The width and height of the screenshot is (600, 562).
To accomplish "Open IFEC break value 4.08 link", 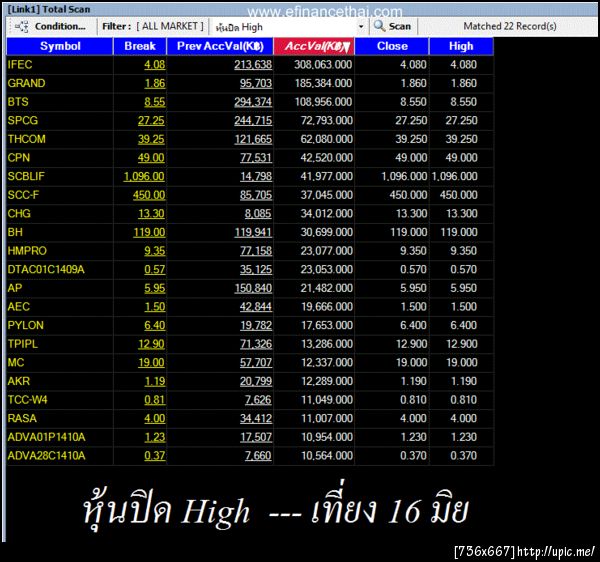I will 155,65.
